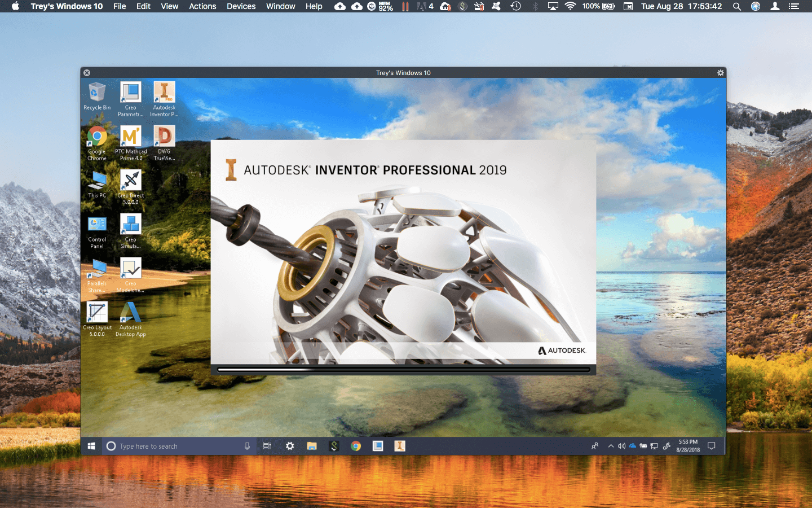Open the Devices menu
Screen dimensions: 812x508
(241, 6)
